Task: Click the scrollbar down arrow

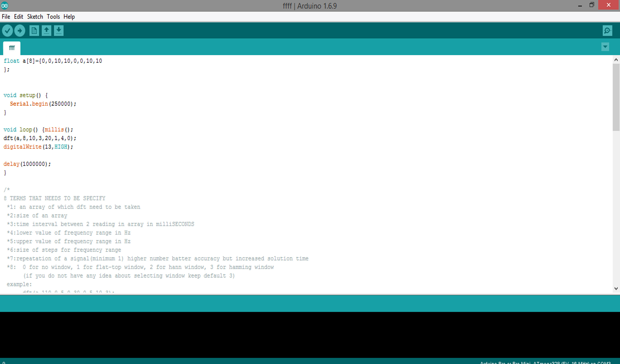Action: point(616,289)
